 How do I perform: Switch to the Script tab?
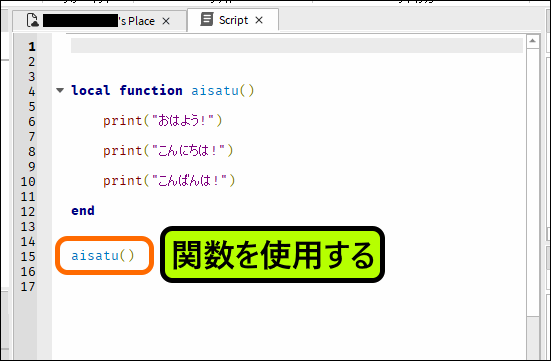[233, 20]
